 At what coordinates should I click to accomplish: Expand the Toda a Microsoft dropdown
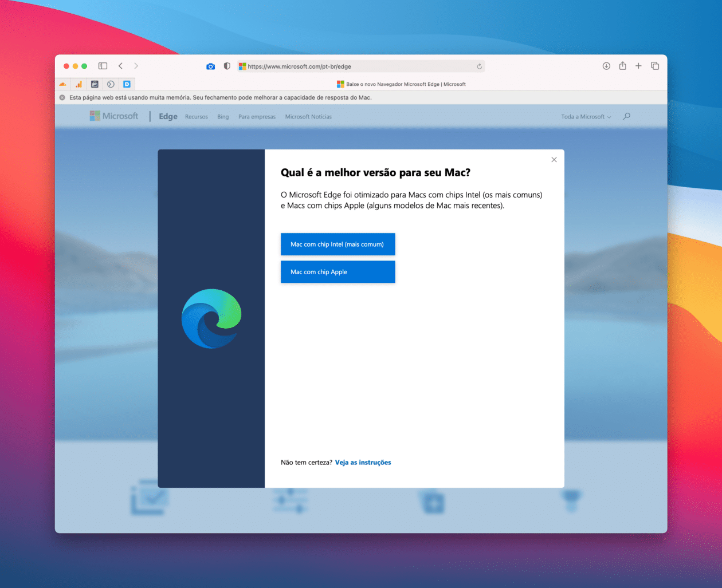pos(584,116)
